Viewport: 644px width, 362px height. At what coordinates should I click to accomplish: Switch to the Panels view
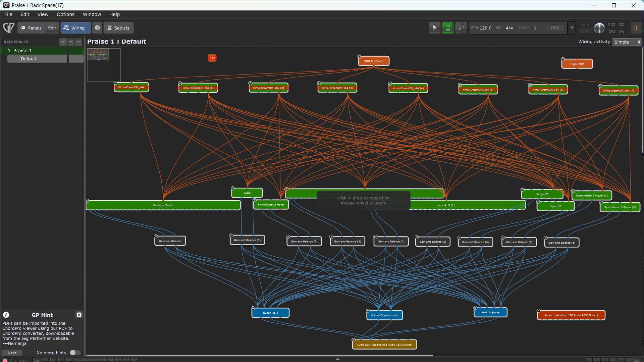tap(31, 28)
